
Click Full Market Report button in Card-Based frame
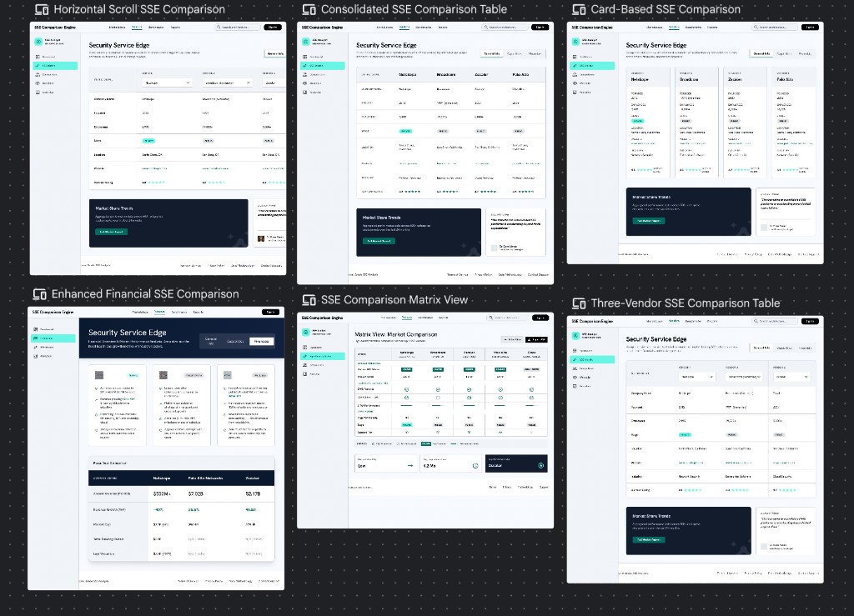(x=649, y=221)
